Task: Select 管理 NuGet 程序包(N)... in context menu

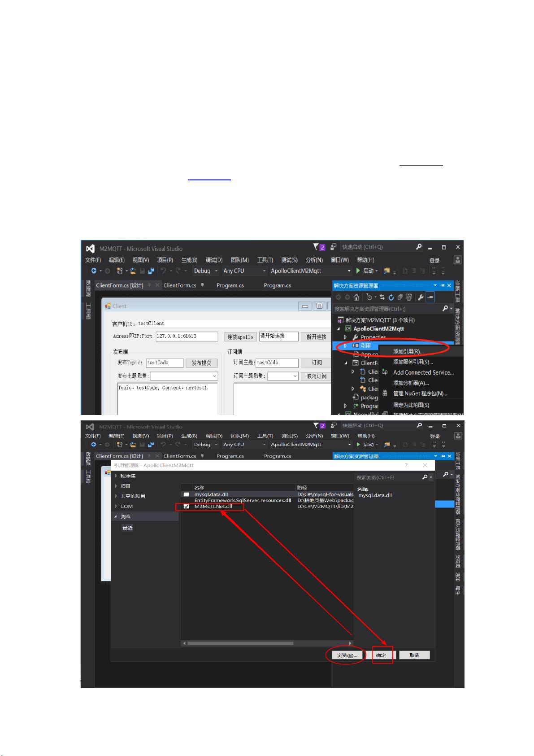Action: [x=420, y=393]
